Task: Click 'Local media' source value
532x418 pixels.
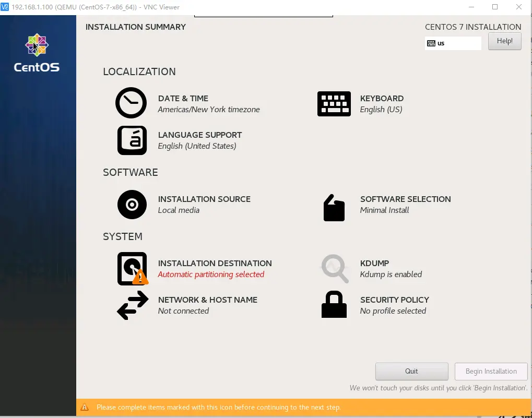Action: point(179,210)
